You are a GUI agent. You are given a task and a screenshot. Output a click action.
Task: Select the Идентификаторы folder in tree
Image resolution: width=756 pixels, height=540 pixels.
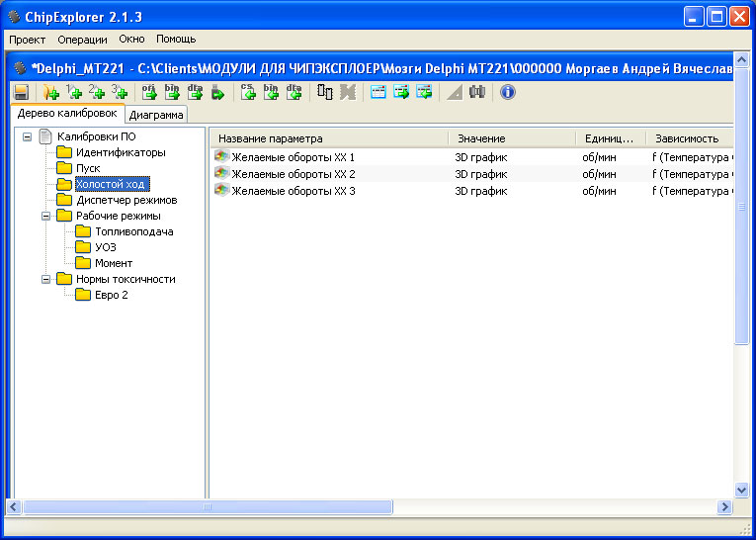click(121, 152)
